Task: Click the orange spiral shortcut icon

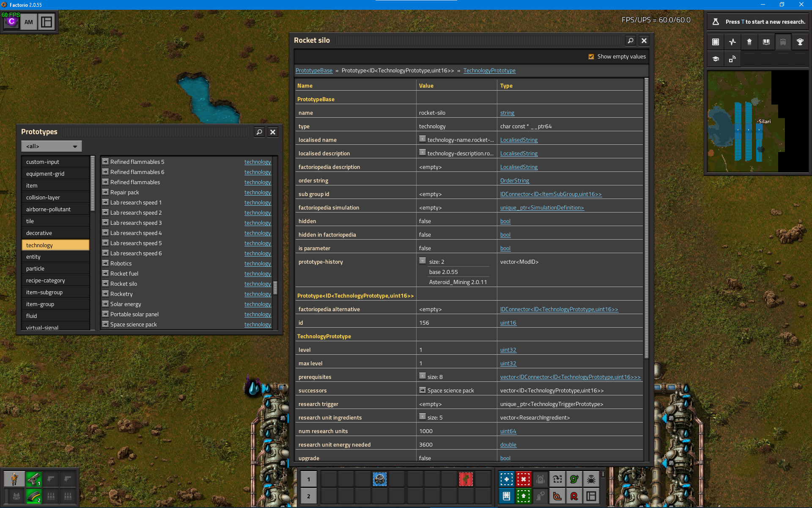Action: point(557,496)
